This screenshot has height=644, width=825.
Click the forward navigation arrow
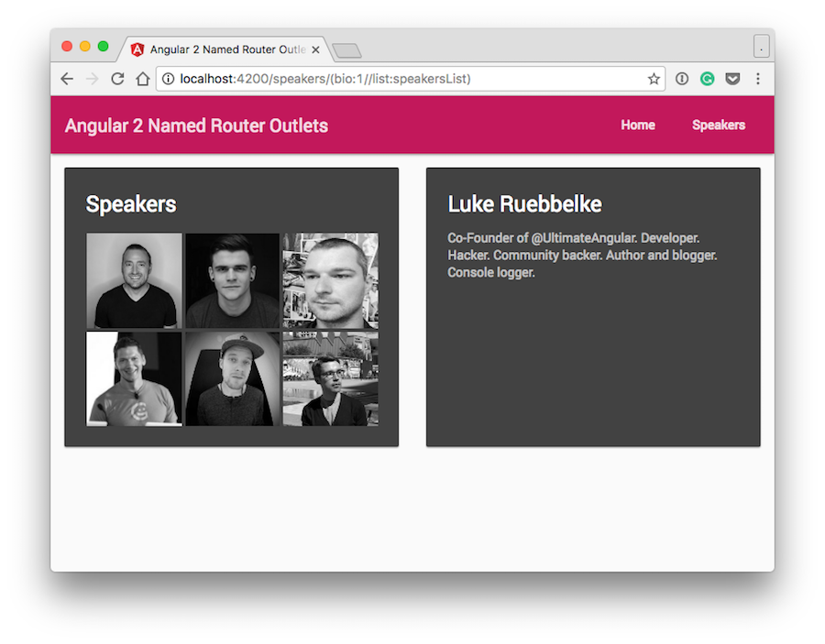tap(92, 79)
